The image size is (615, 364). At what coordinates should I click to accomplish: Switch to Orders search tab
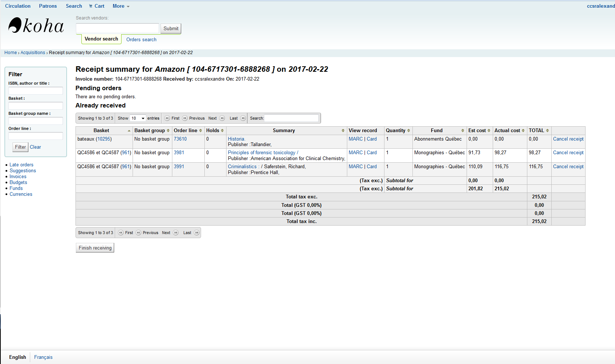141,40
